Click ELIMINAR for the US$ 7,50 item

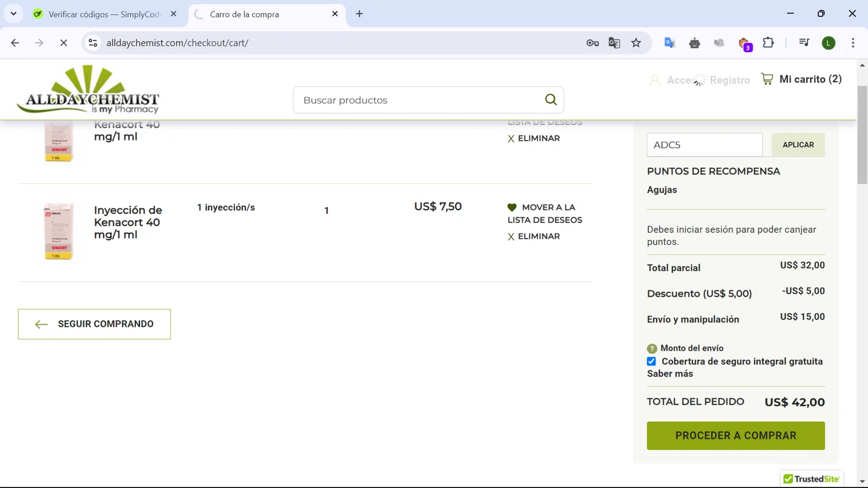click(534, 236)
